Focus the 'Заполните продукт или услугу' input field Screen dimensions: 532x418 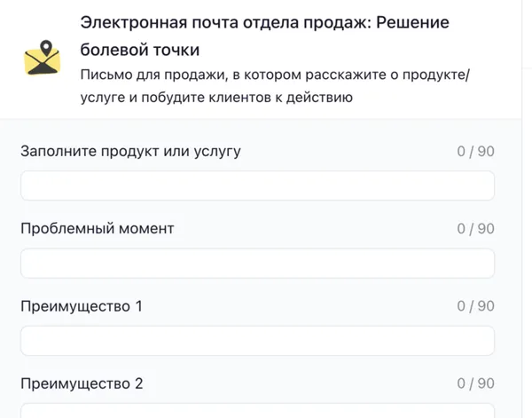(257, 186)
